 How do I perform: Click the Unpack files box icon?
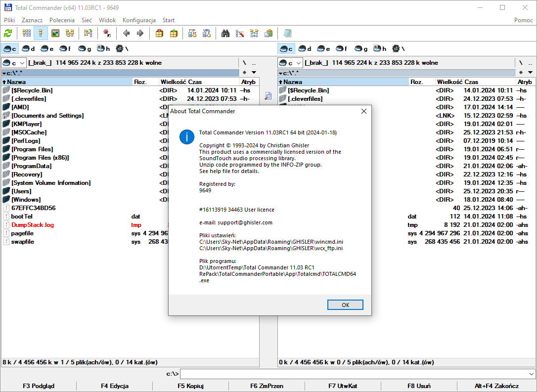(174, 33)
